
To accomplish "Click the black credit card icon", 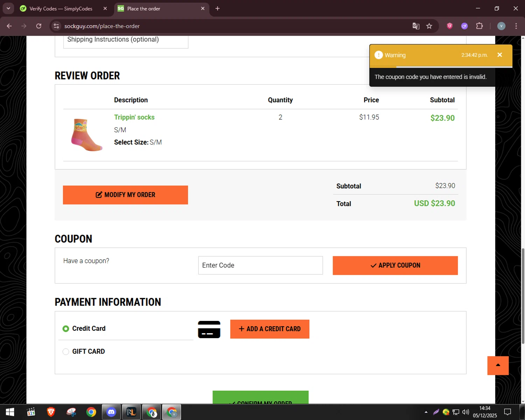I will point(209,329).
